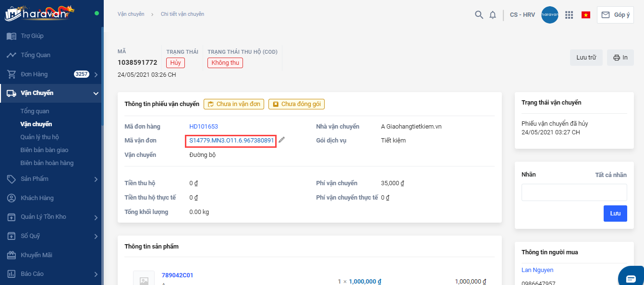644x285 pixels.
Task: Click the search magnifier icon
Action: [479, 15]
